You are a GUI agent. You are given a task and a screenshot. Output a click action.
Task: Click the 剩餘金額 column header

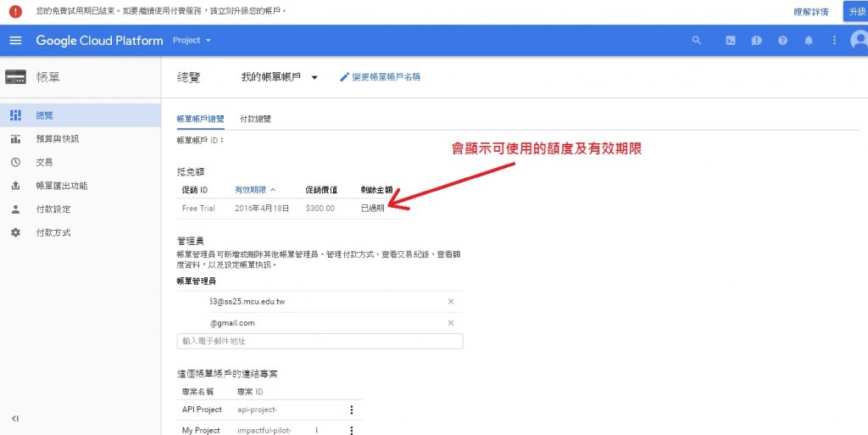pos(376,190)
